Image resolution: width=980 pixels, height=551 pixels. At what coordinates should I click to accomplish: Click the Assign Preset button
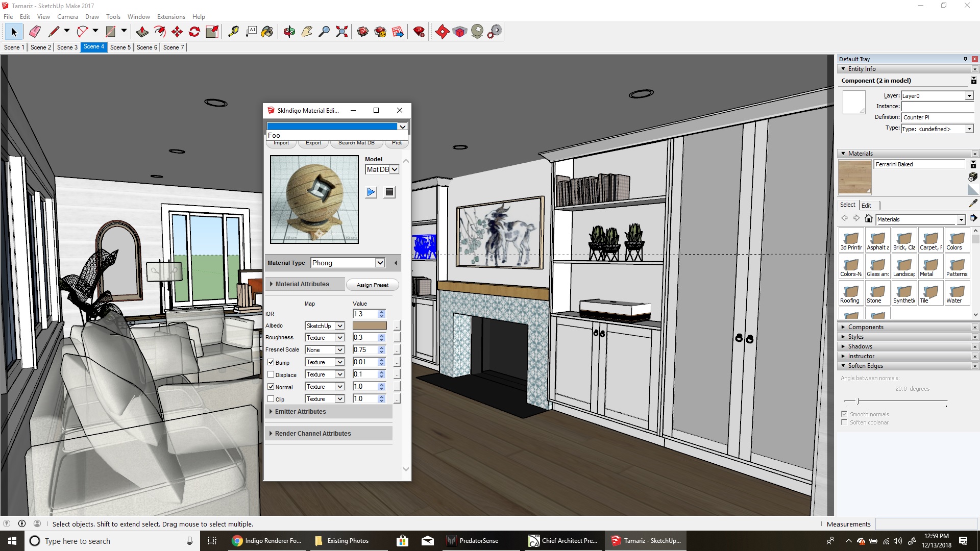pos(372,285)
